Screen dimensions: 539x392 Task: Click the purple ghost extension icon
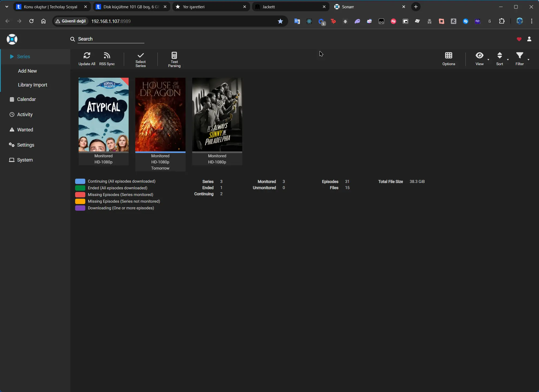click(x=357, y=21)
